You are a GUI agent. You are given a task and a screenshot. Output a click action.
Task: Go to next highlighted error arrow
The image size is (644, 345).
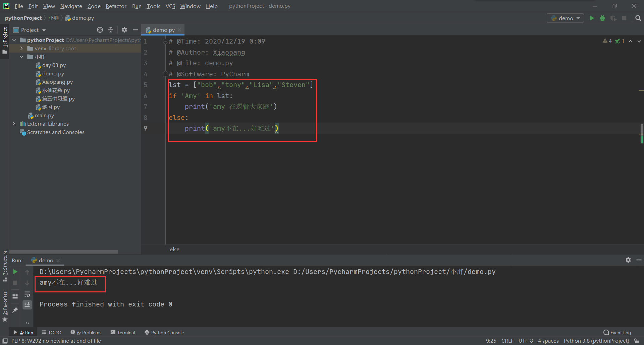pyautogui.click(x=639, y=41)
